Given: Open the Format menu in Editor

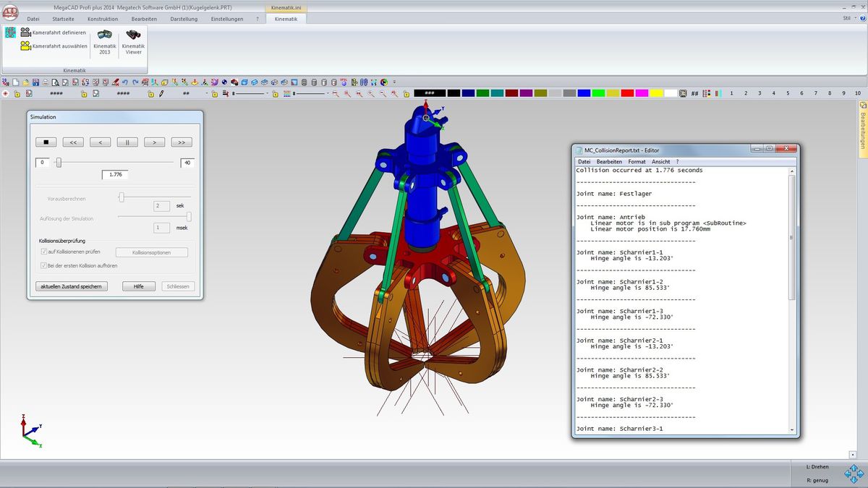Looking at the screenshot, I should click(x=637, y=161).
